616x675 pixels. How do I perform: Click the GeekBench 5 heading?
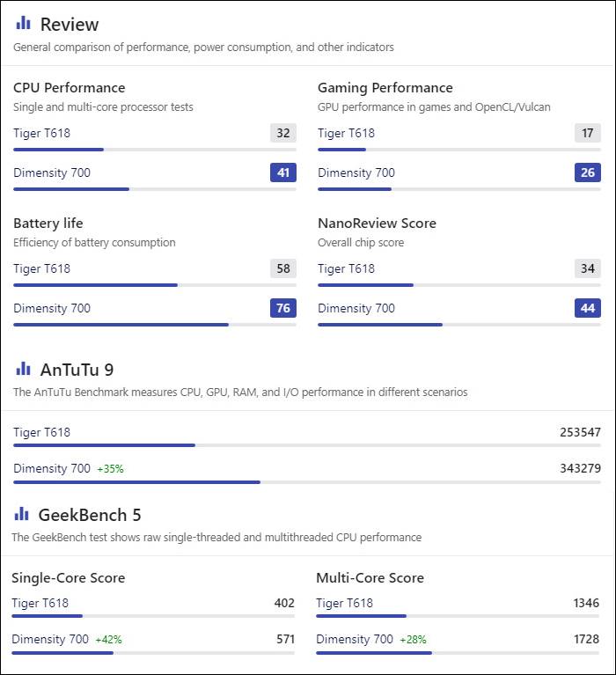pos(90,516)
